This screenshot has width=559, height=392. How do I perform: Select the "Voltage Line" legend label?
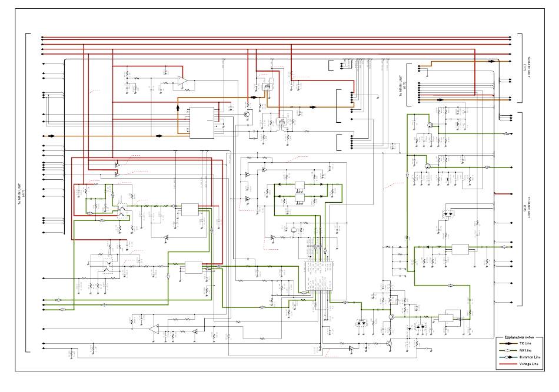[529, 364]
